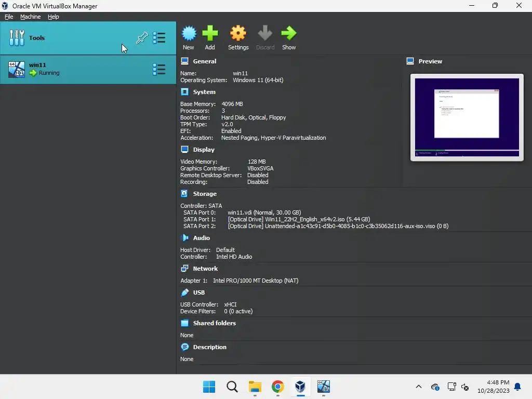
Task: Select the win11 Running machine entry
Action: coord(88,70)
